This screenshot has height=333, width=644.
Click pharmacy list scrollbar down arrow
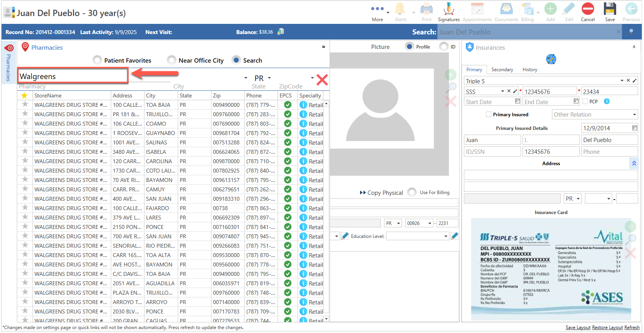pyautogui.click(x=326, y=319)
